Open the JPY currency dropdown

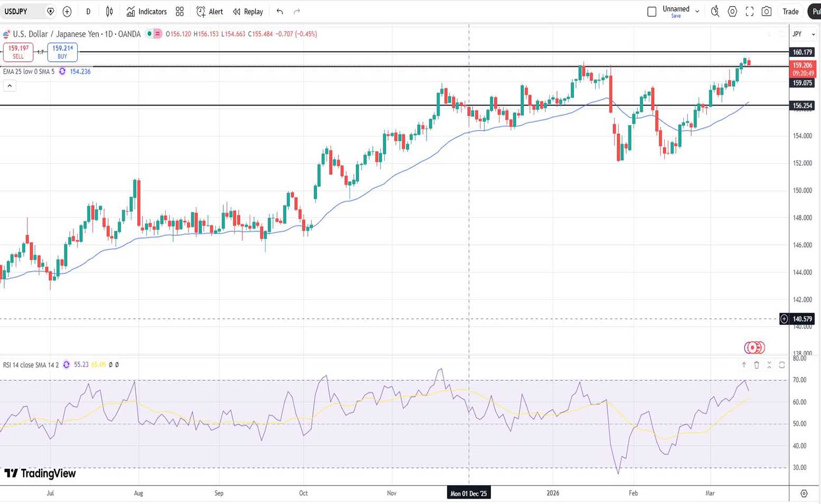pos(803,34)
